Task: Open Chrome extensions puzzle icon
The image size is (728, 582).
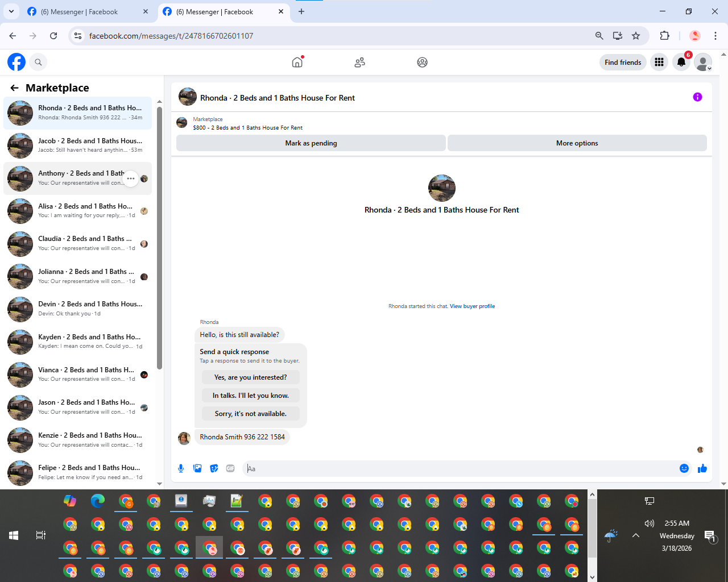Action: [x=664, y=36]
